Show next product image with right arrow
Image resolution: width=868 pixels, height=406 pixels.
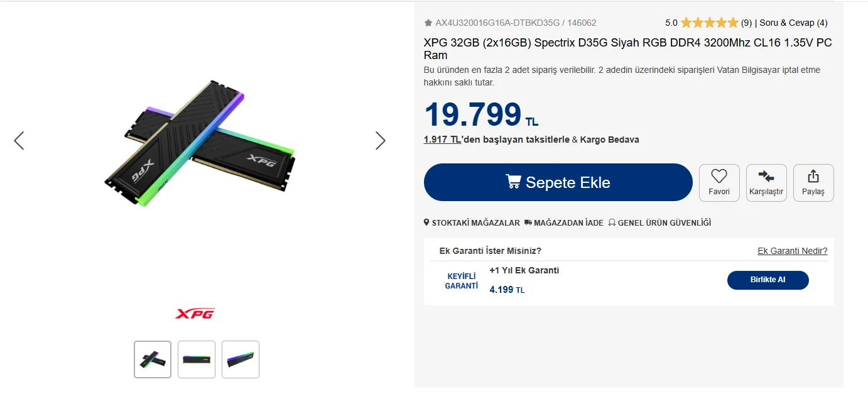[x=380, y=140]
